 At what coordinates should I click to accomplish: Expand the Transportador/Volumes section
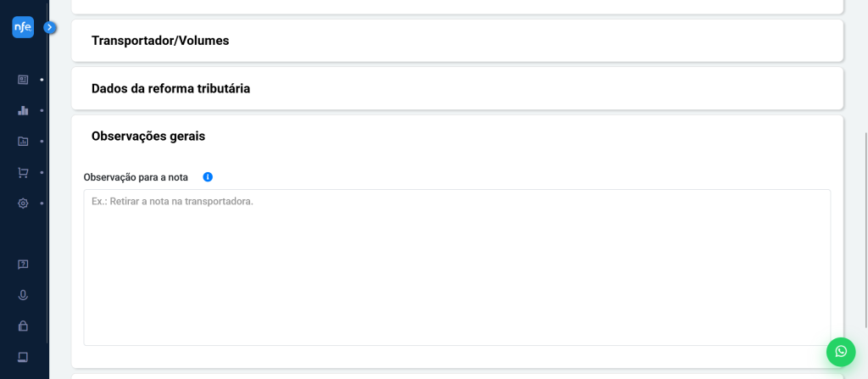(457, 41)
